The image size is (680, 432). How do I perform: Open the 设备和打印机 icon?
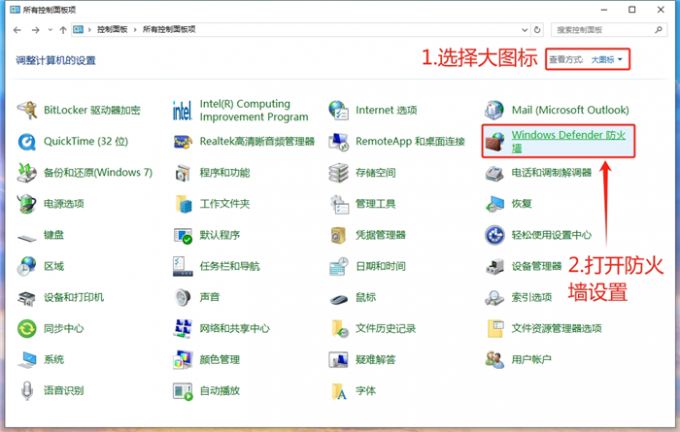26,298
